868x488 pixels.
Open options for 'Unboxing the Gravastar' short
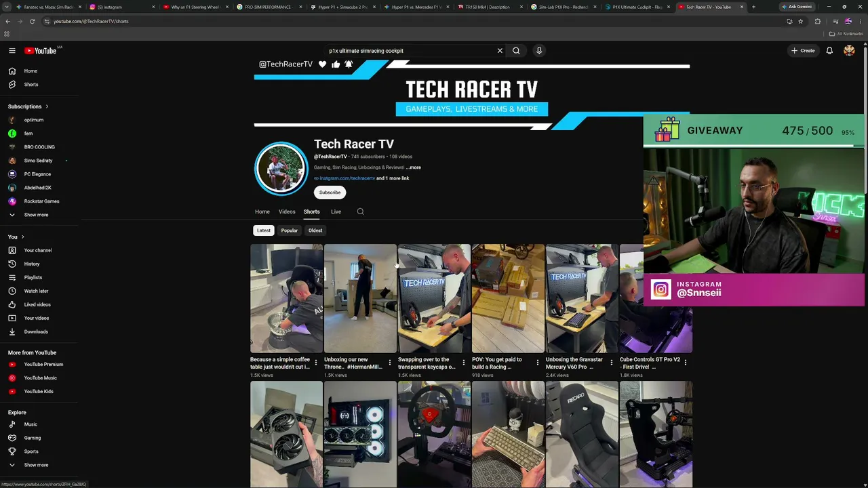pos(612,363)
